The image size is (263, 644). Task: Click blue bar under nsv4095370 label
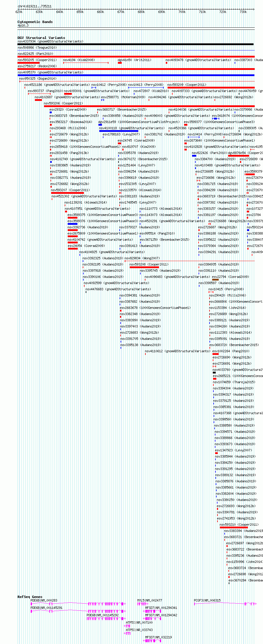[136, 75]
